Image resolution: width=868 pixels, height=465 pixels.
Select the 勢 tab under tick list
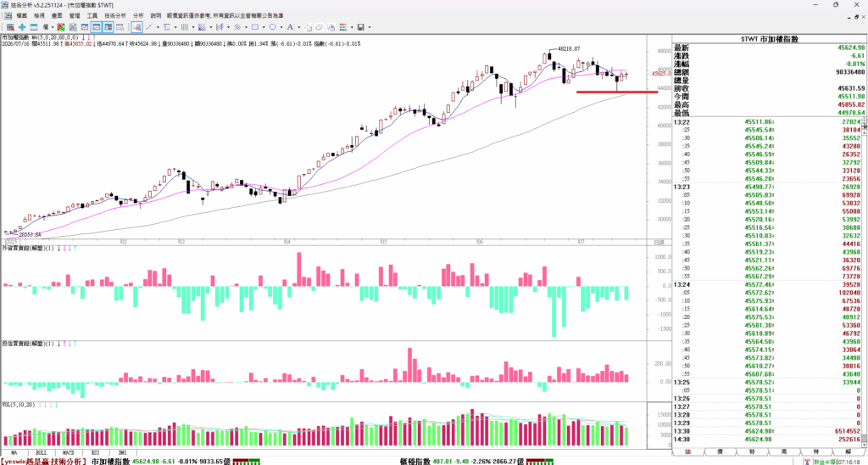tap(753, 451)
